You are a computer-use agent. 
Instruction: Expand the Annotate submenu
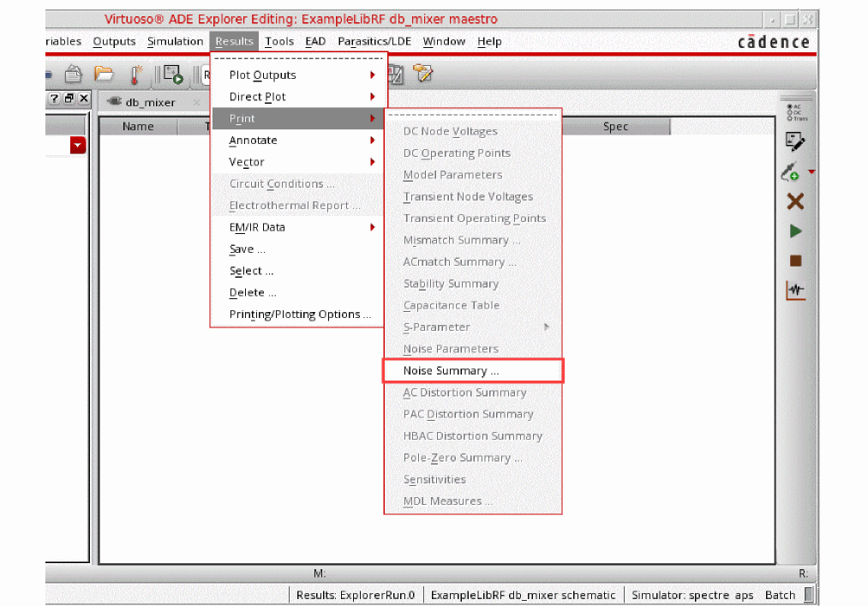tap(298, 141)
